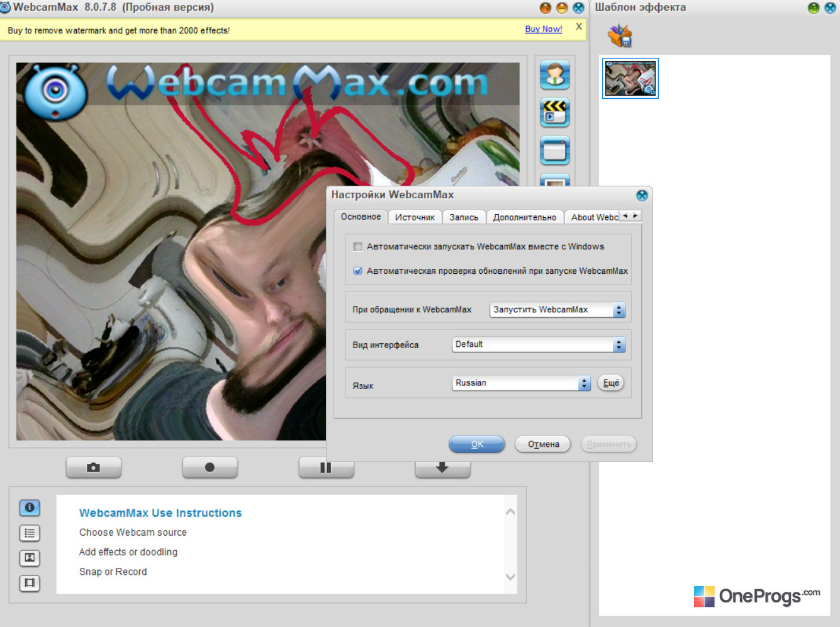840x627 pixels.
Task: Open the Вид интерфейса Default dropdown
Action: 539,344
